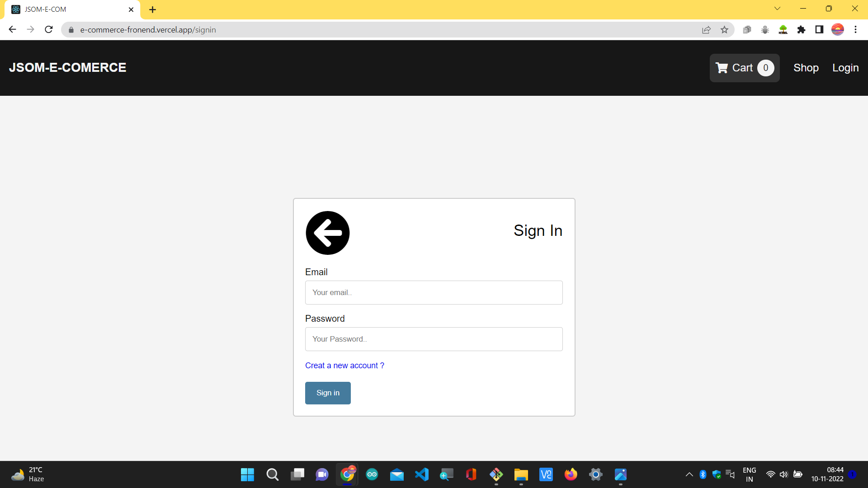This screenshot has height=488, width=868.
Task: Open the browser side panel icon
Action: tap(819, 29)
